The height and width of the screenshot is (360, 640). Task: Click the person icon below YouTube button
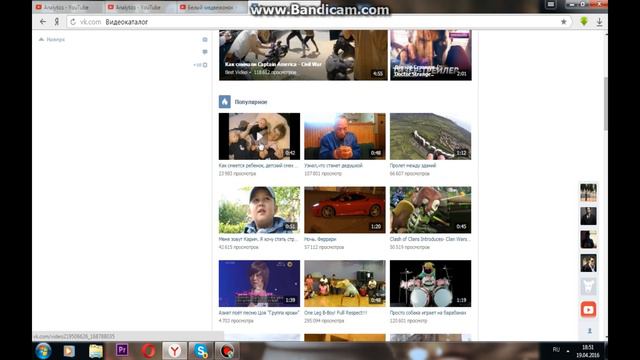589,331
